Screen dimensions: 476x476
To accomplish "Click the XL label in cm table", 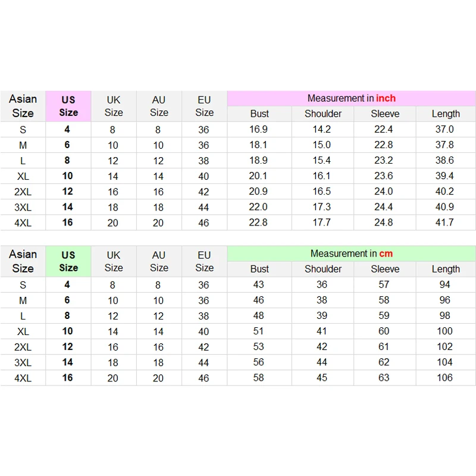I will [23, 331].
